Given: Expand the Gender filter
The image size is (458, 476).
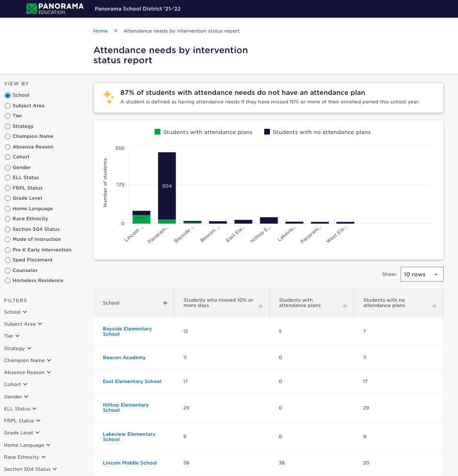Looking at the screenshot, I should pyautogui.click(x=16, y=397).
